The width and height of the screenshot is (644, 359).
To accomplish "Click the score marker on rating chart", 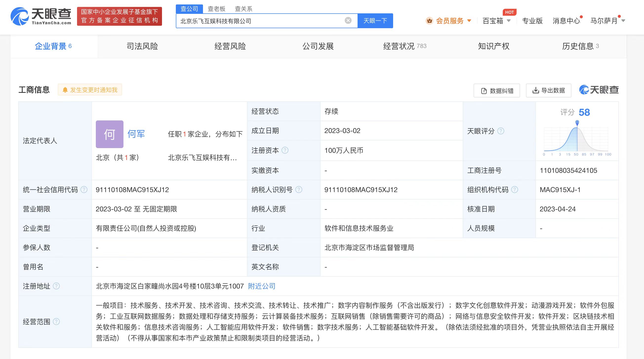I will point(577,123).
